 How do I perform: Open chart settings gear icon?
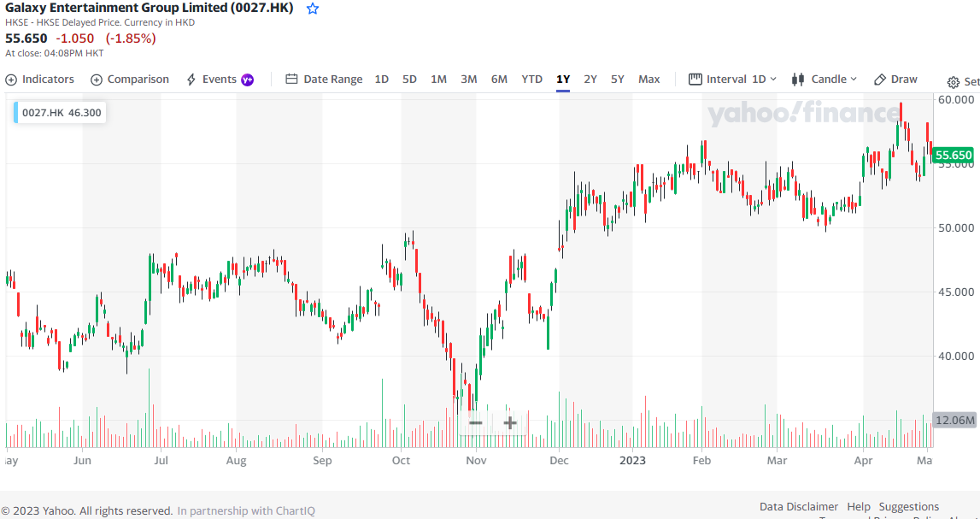coord(954,82)
